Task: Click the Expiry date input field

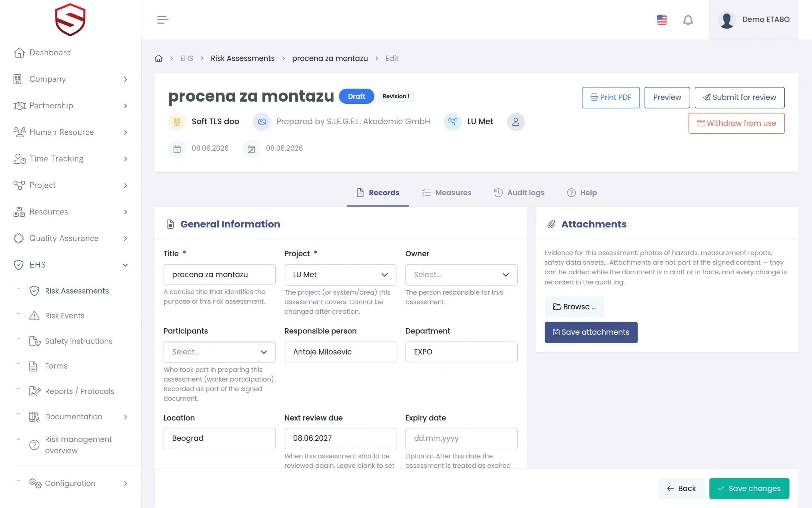Action: click(461, 438)
